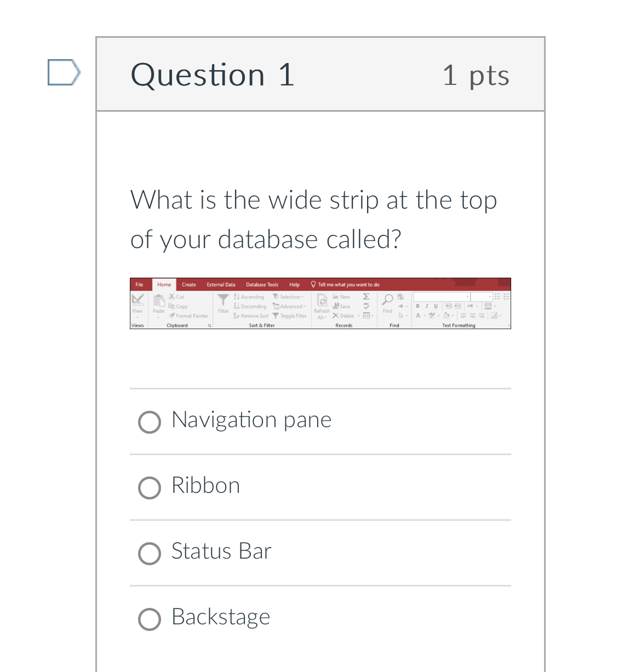Click the Totals sigma icon
This screenshot has height=672, width=641.
click(x=366, y=297)
